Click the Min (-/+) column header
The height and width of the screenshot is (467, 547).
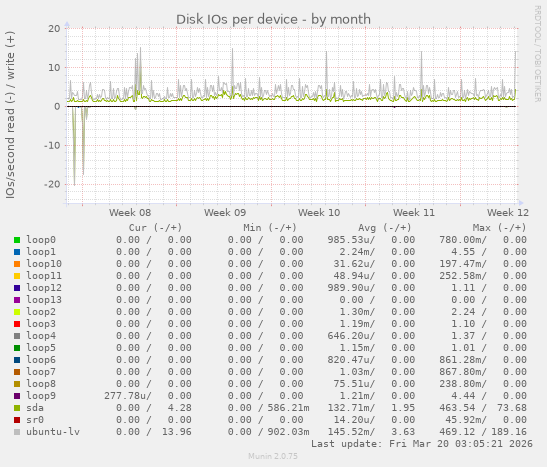[270, 228]
